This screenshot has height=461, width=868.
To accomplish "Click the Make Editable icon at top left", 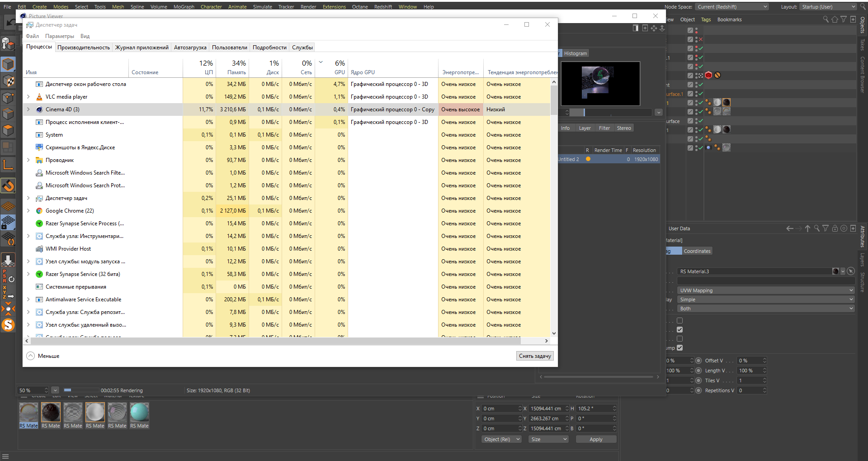I will point(8,43).
